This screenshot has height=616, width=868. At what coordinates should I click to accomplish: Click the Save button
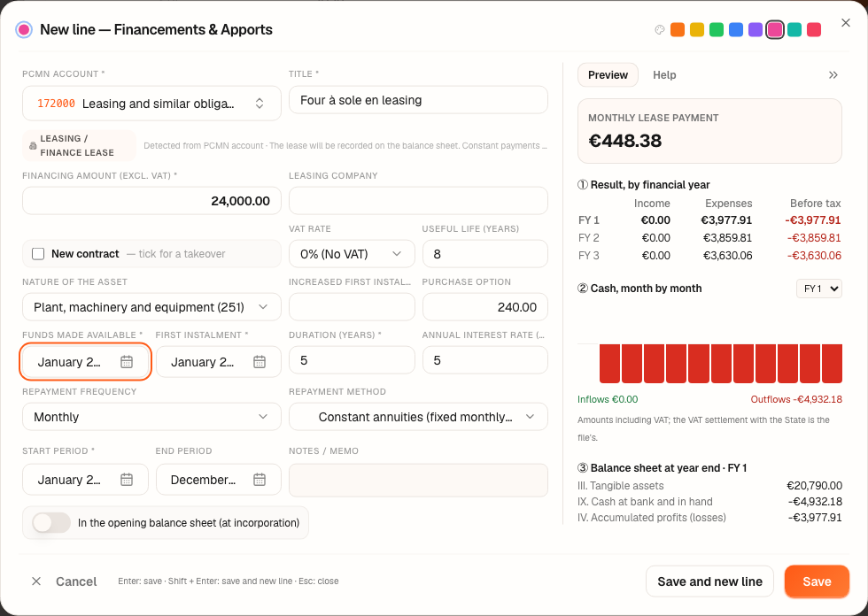click(817, 581)
